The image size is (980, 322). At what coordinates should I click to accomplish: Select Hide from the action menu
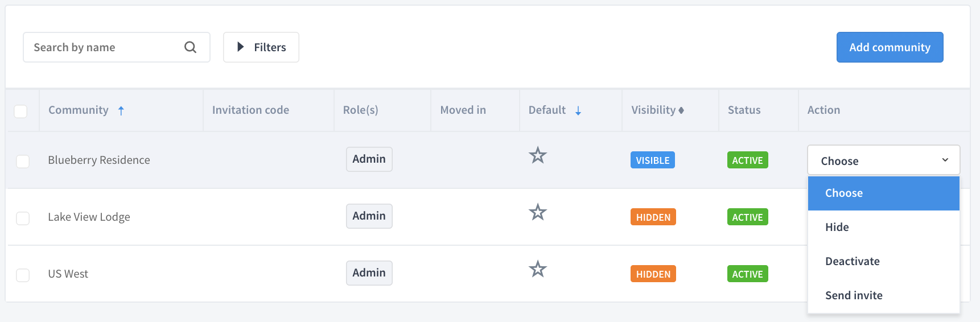pos(883,227)
